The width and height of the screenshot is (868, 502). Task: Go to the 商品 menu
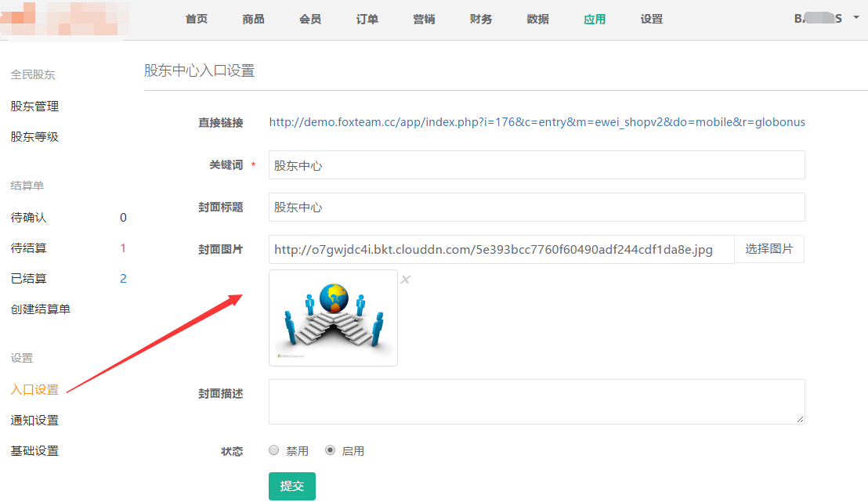pyautogui.click(x=253, y=20)
